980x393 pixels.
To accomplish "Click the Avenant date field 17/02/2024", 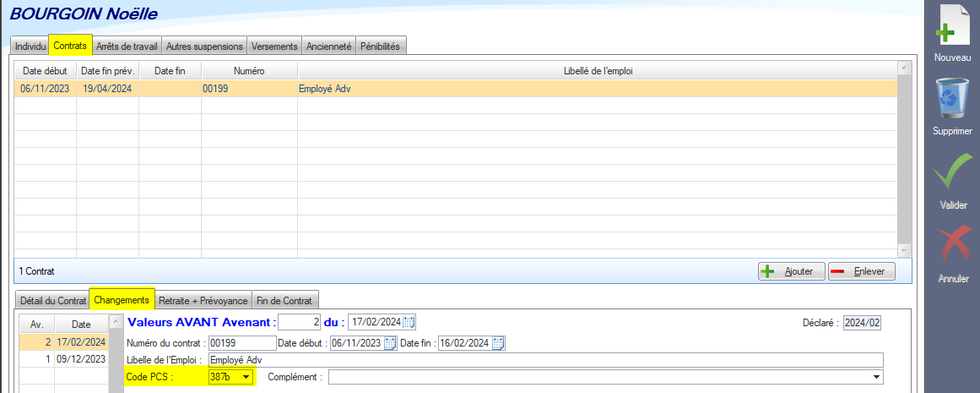I will pyautogui.click(x=376, y=322).
